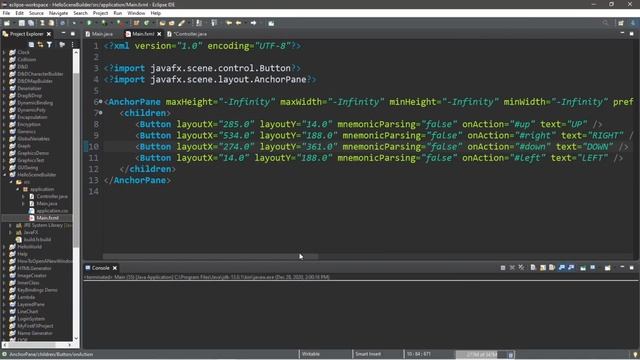
Task: Click the Open Type folder icon
Action: [x=162, y=23]
